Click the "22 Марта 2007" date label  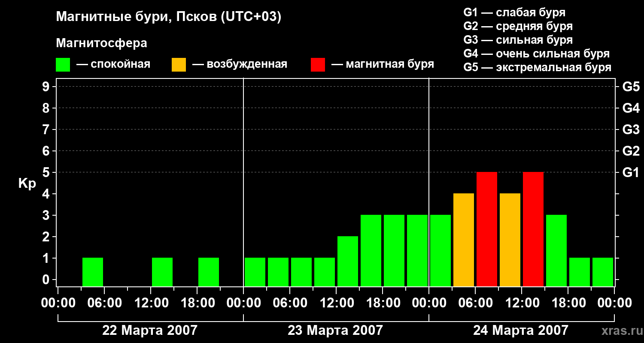pos(150,330)
